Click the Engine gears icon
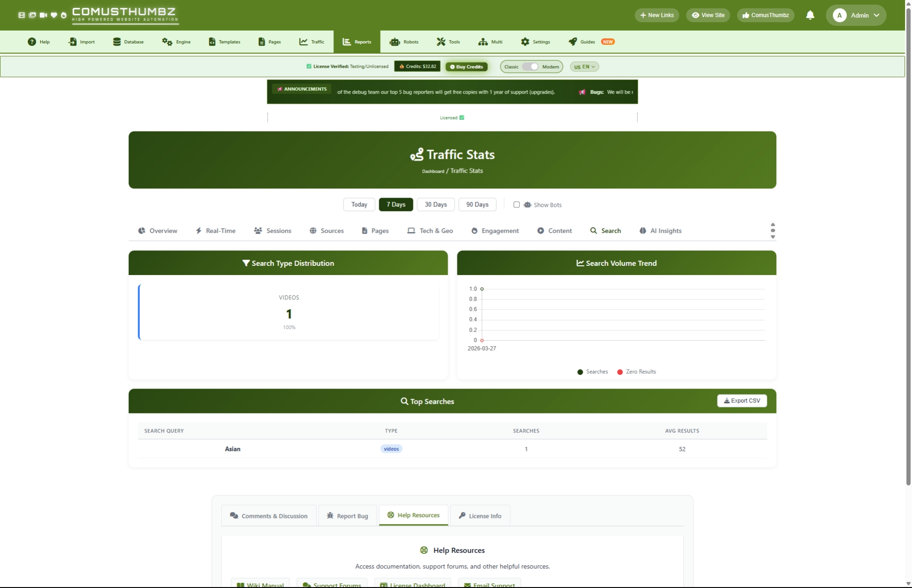Image resolution: width=912 pixels, height=588 pixels. [167, 42]
